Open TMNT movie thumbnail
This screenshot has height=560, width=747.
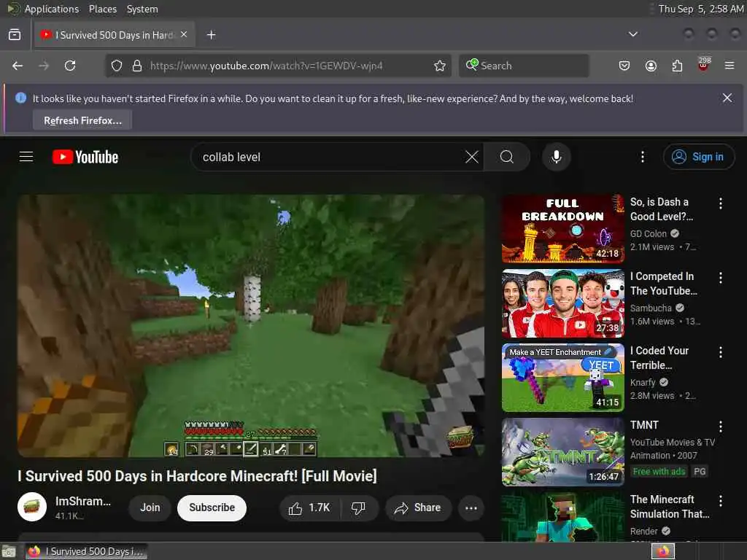[562, 451]
